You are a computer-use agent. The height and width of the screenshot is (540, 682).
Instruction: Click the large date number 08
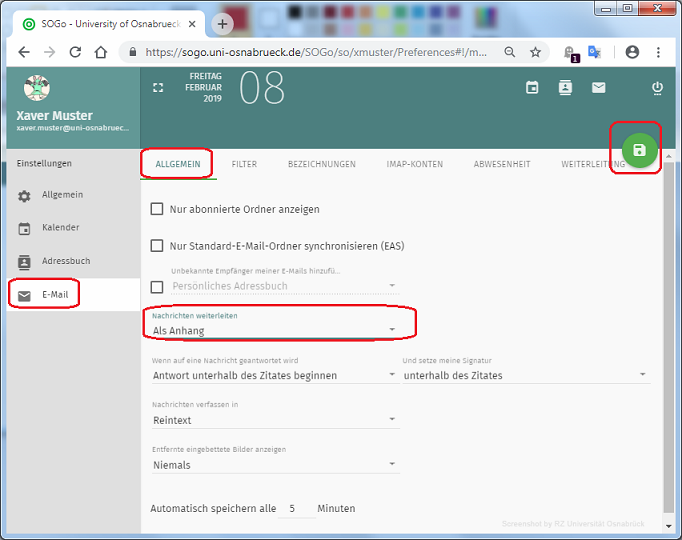click(262, 88)
